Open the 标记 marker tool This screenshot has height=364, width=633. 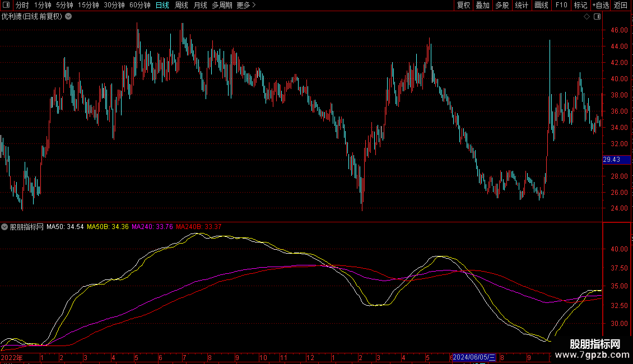coord(580,6)
